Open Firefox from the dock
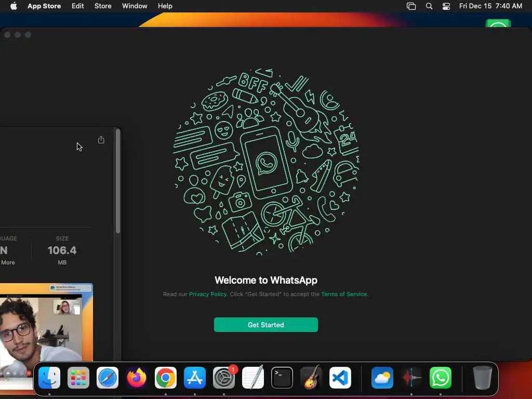Viewport: 532px width, 399px height. click(137, 378)
